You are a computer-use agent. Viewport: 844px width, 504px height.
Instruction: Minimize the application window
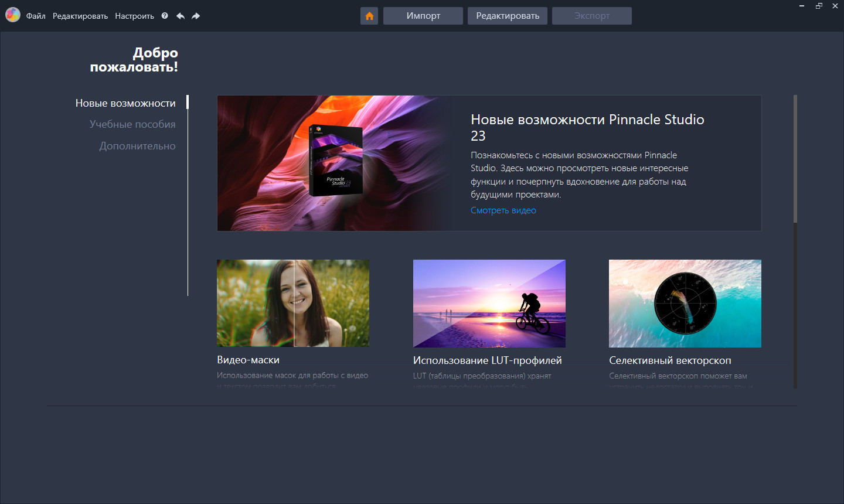click(802, 6)
